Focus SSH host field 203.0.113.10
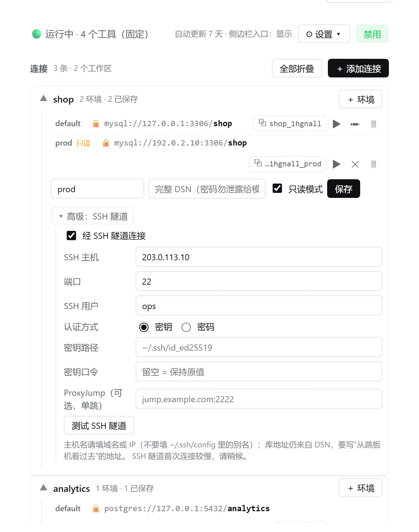 point(259,257)
